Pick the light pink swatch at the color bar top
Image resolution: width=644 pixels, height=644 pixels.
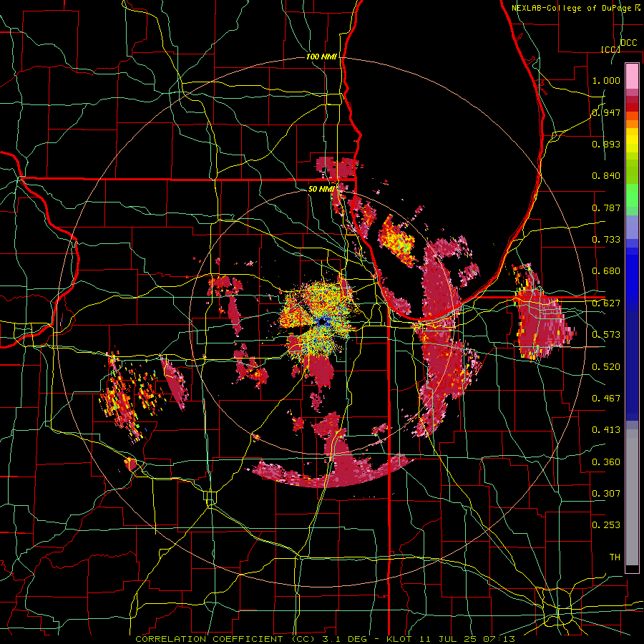click(632, 77)
